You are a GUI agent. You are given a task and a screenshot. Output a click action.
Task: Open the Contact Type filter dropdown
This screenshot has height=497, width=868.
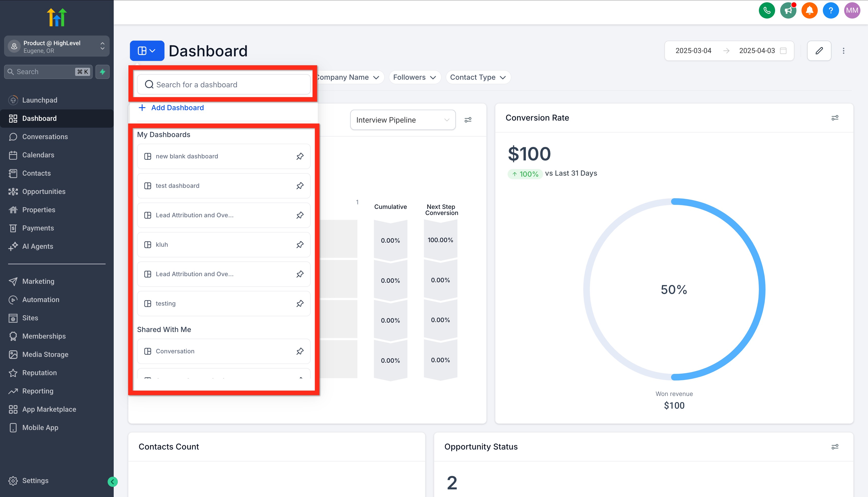coord(477,77)
